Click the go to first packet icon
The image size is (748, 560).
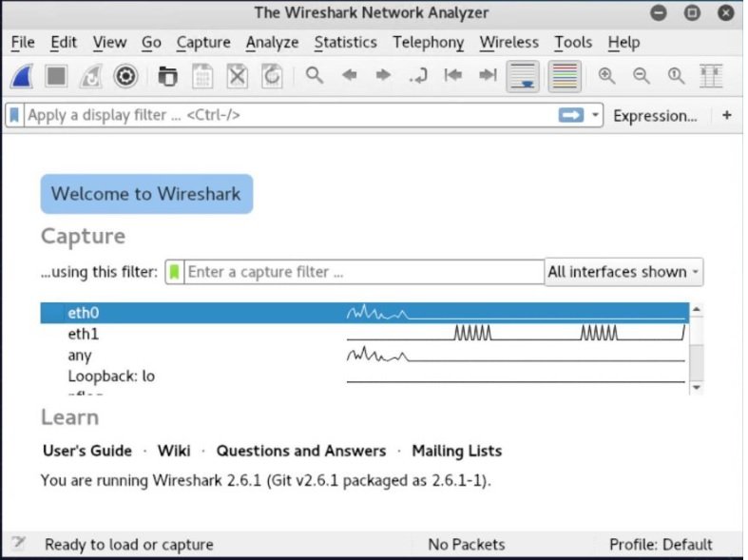click(453, 76)
